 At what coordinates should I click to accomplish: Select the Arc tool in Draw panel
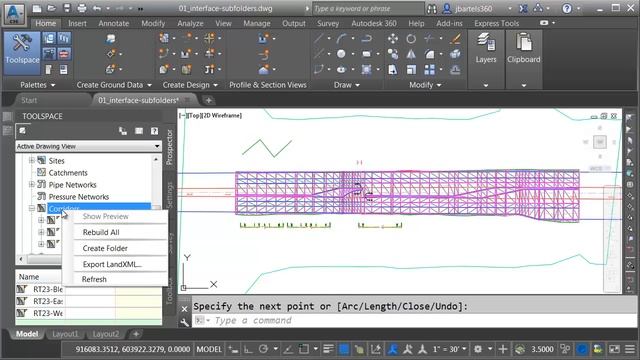(x=341, y=39)
